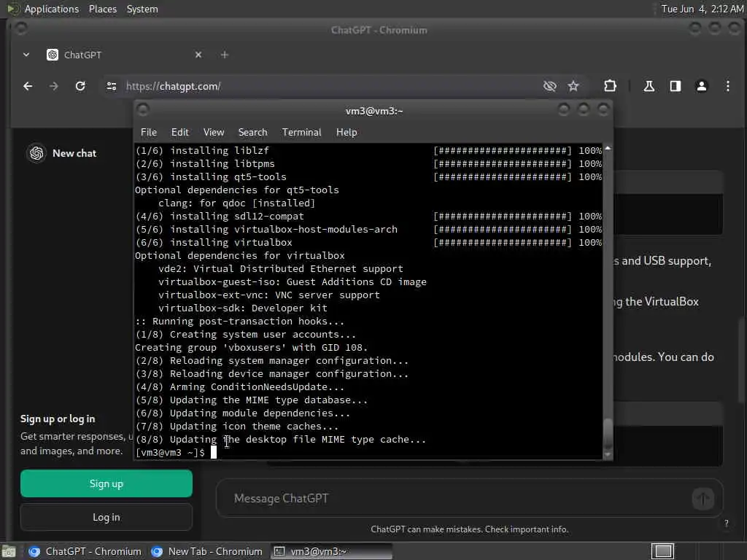
Task: Click the 'Creating group vboxusers' line
Action: click(x=251, y=348)
